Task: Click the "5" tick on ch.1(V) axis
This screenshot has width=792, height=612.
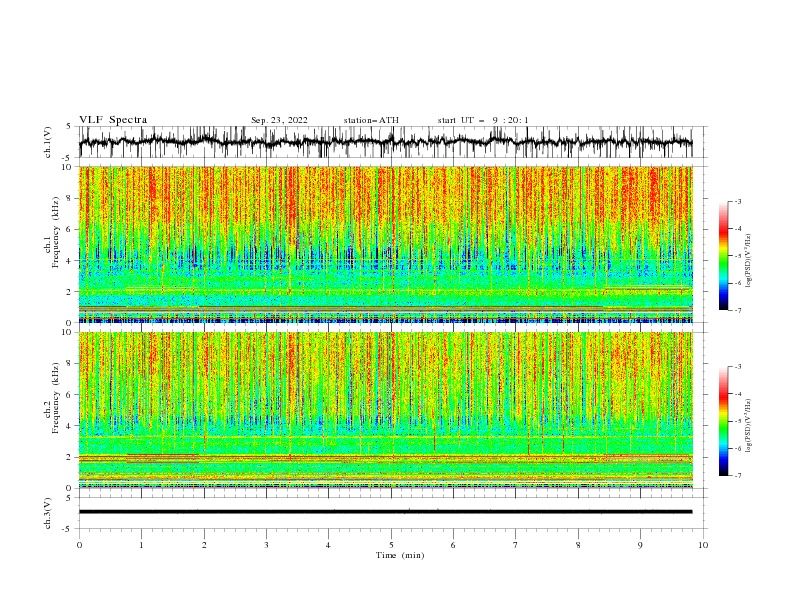Action: (68, 127)
